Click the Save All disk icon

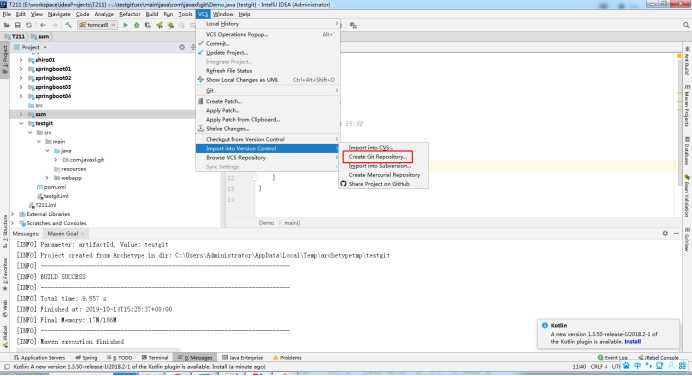tap(18, 25)
